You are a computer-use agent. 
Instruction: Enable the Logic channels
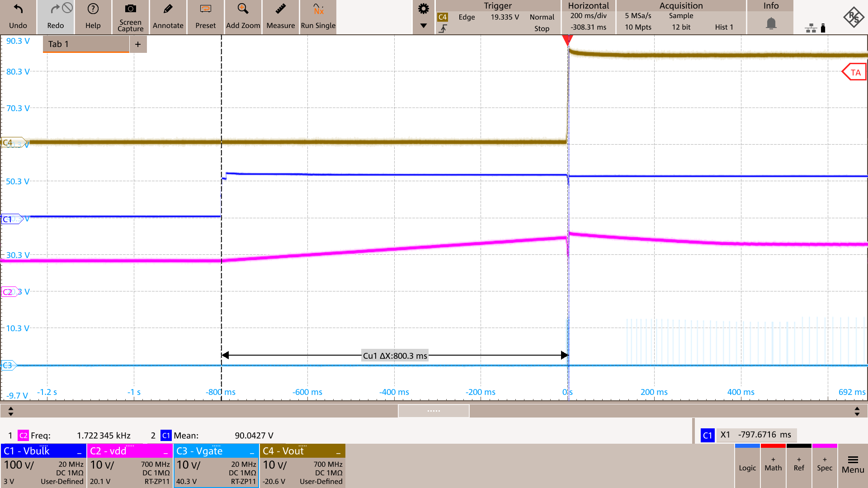[747, 467]
